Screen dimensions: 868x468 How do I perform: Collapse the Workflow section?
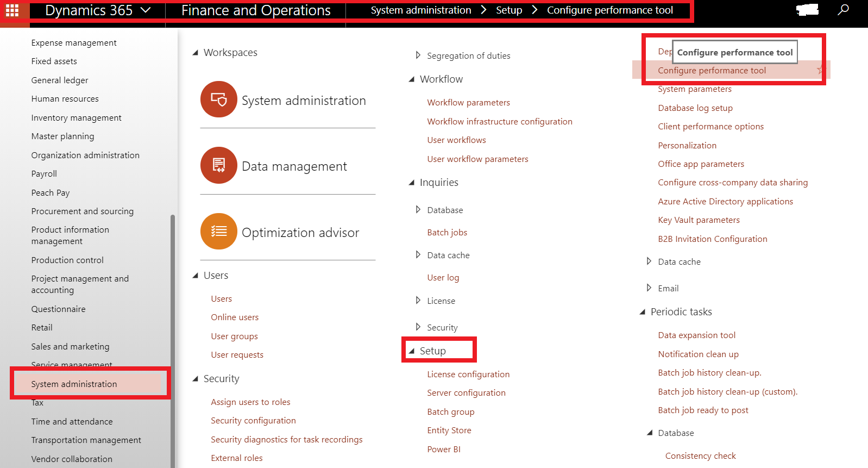pyautogui.click(x=412, y=79)
